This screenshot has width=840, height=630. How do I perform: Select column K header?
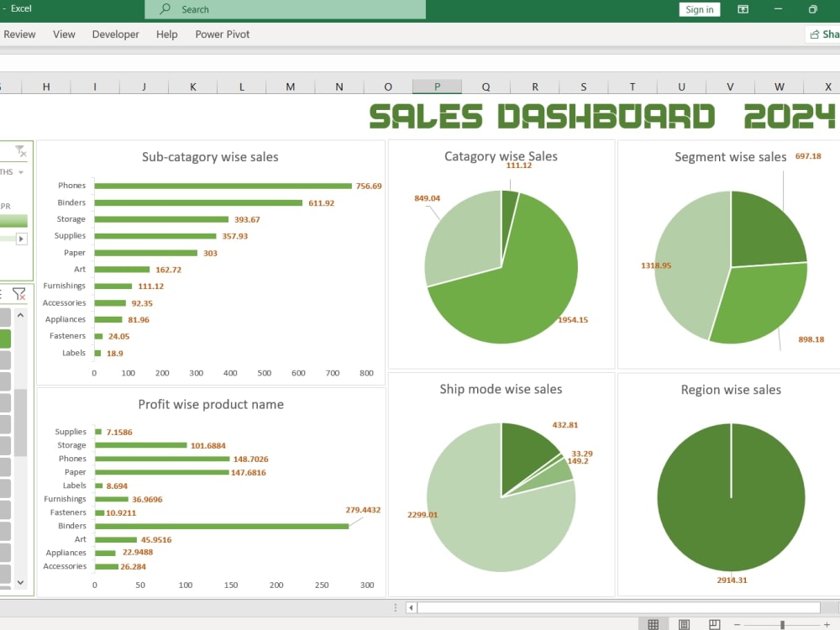pyautogui.click(x=193, y=87)
